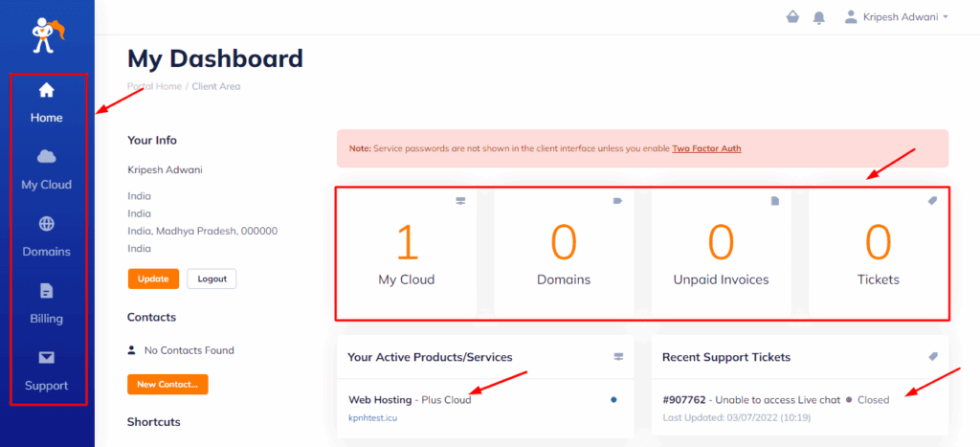Open the Tickets count card

pyautogui.click(x=878, y=253)
